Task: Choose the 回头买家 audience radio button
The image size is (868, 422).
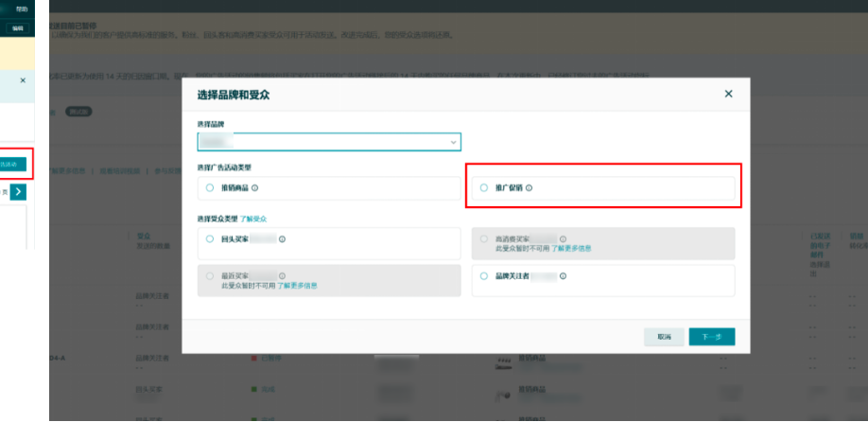Action: tap(210, 239)
